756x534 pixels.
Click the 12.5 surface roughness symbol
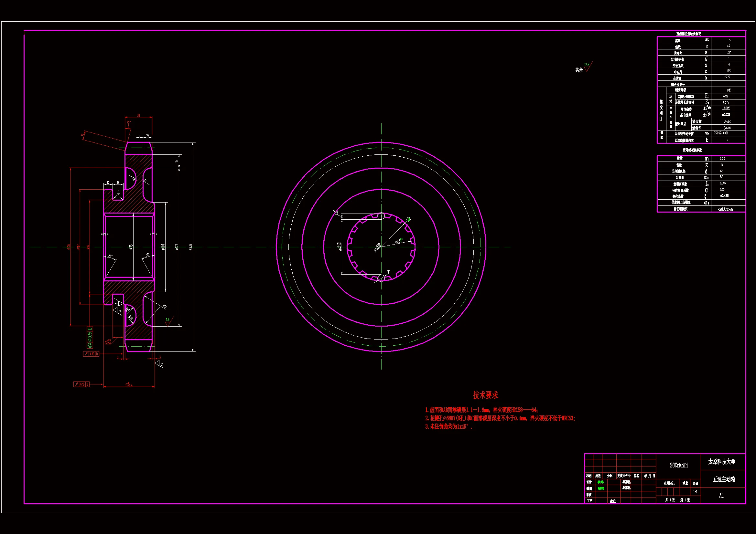[588, 66]
